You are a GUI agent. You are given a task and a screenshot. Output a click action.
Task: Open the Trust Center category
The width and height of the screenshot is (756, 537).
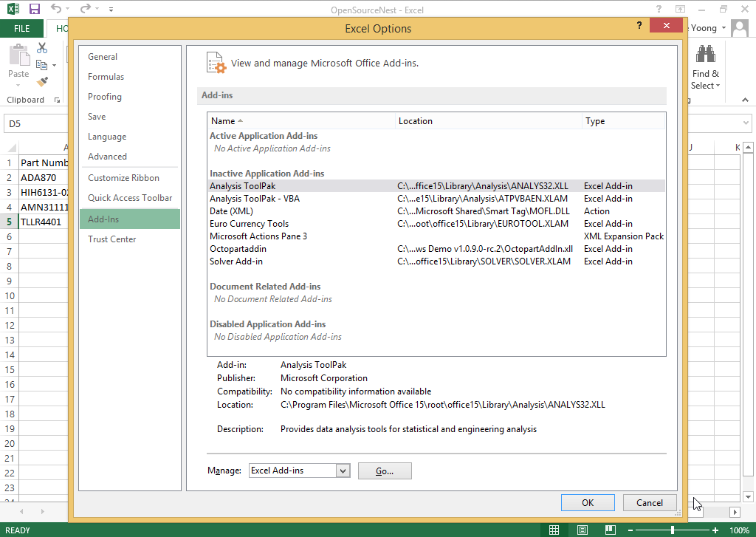point(112,239)
